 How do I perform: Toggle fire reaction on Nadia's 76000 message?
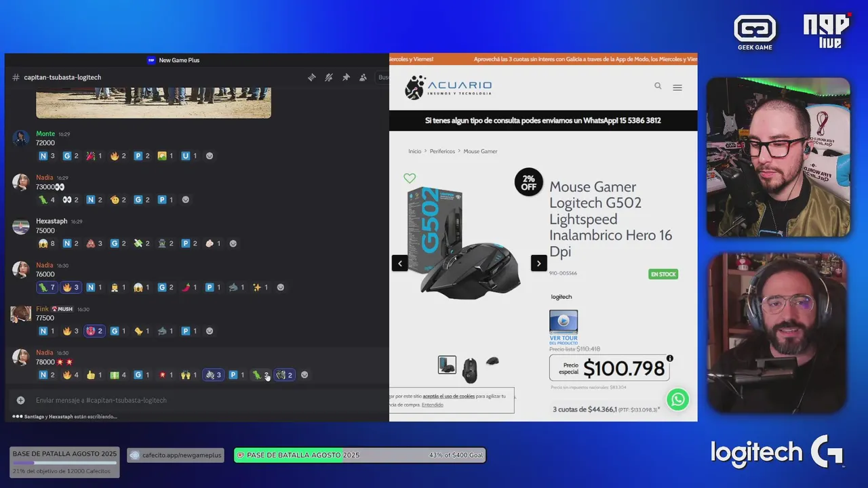pyautogui.click(x=71, y=287)
